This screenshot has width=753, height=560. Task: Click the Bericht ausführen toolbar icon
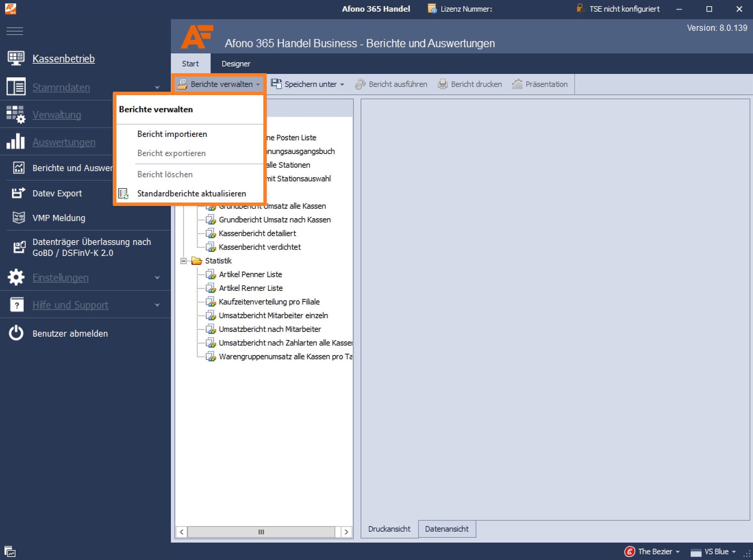click(x=360, y=84)
